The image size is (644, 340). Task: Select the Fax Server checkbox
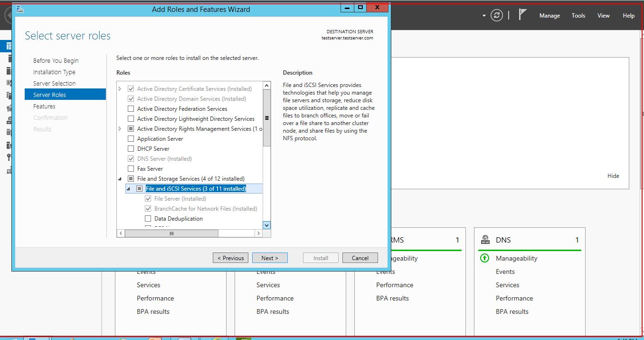[x=131, y=169]
